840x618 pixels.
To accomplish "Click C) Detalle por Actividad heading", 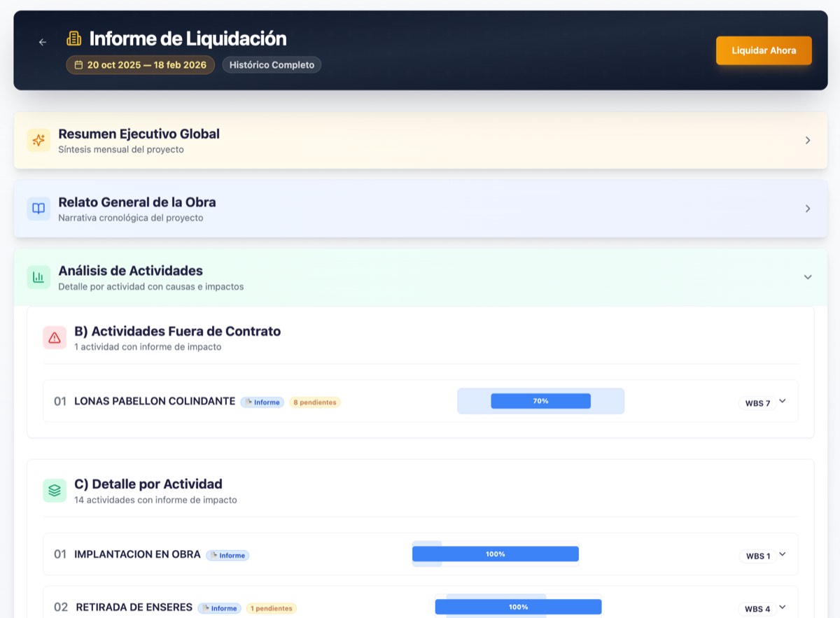I will pos(148,484).
